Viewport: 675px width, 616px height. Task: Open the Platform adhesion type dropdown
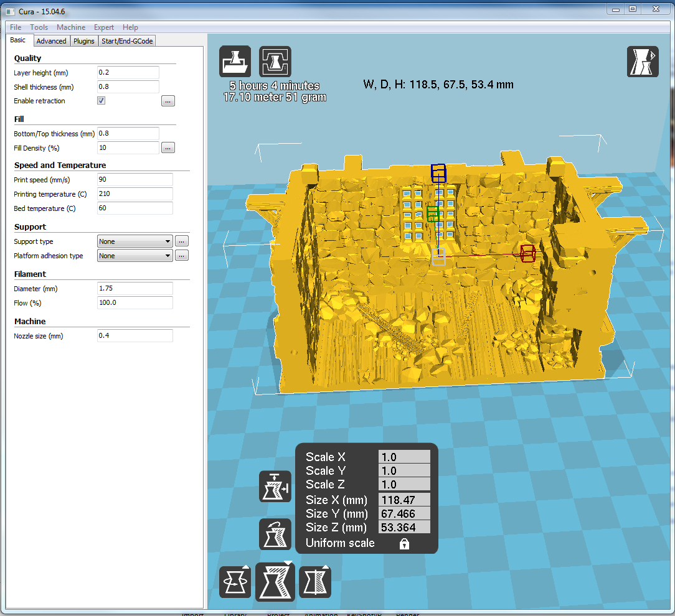pyautogui.click(x=135, y=256)
